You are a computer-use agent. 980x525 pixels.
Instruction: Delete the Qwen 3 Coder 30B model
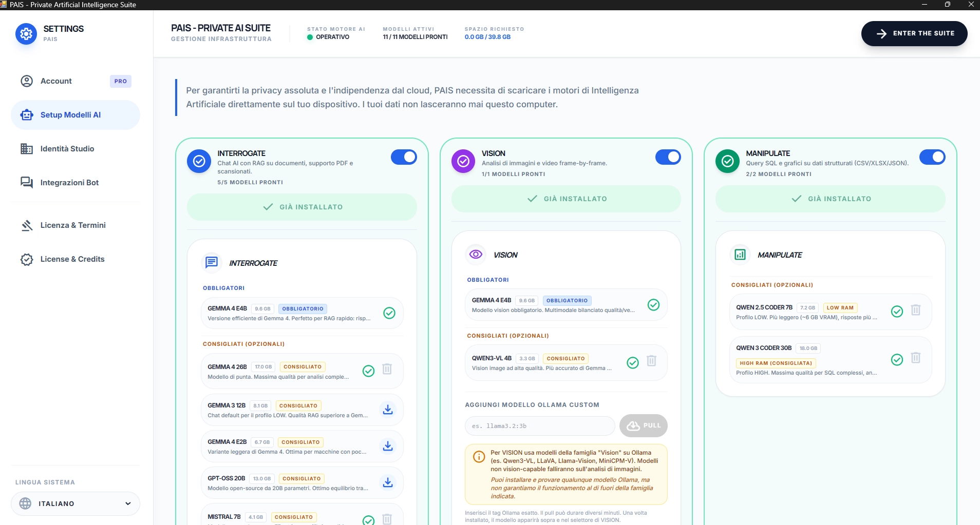pos(916,358)
